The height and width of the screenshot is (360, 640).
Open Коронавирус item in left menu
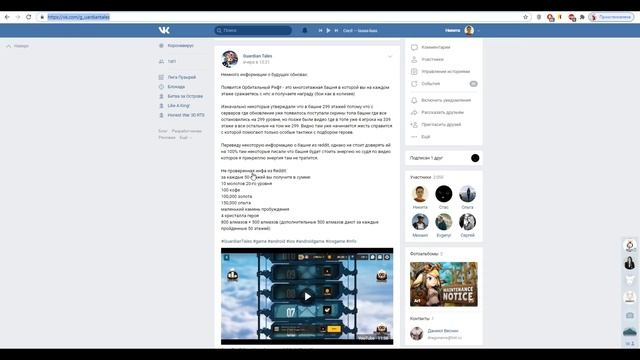176,46
